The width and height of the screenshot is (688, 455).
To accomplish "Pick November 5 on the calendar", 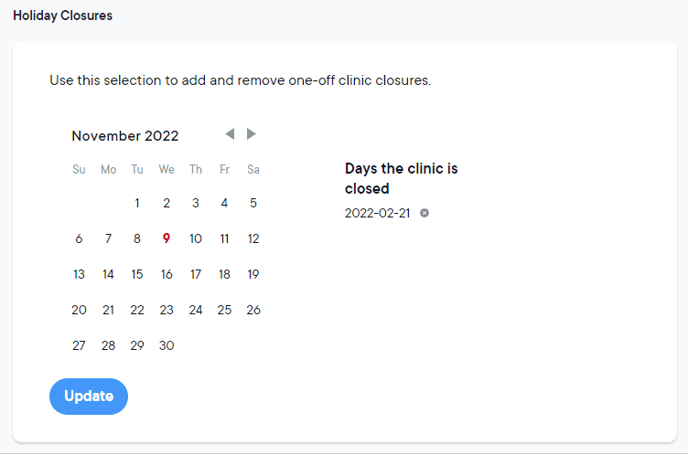I will click(253, 203).
